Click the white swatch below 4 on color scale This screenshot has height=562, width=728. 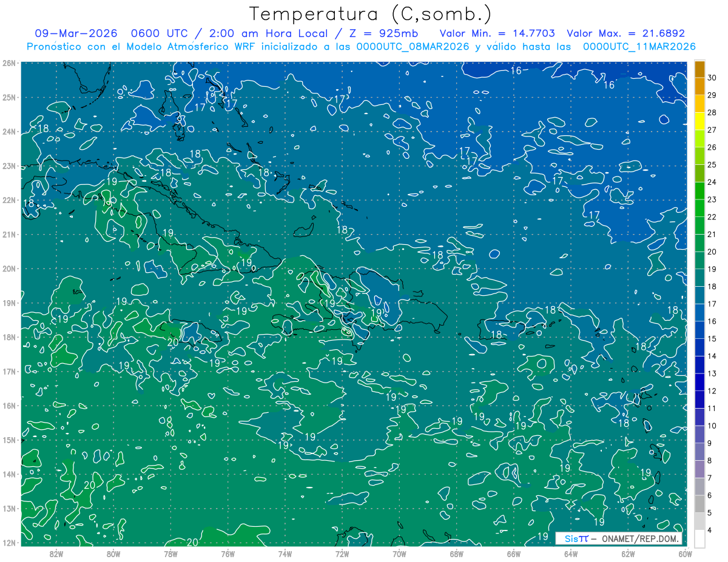[699, 538]
